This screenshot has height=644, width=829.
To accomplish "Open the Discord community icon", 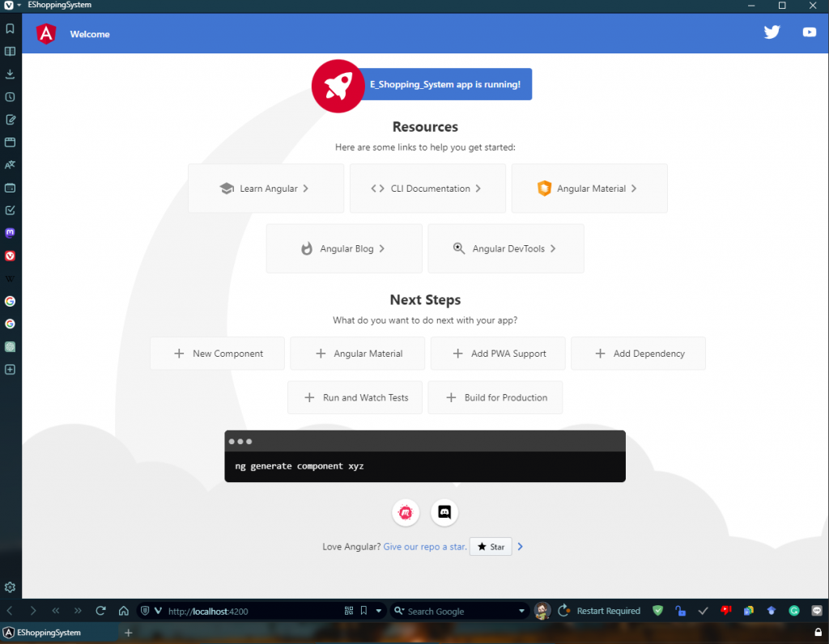I will [444, 512].
